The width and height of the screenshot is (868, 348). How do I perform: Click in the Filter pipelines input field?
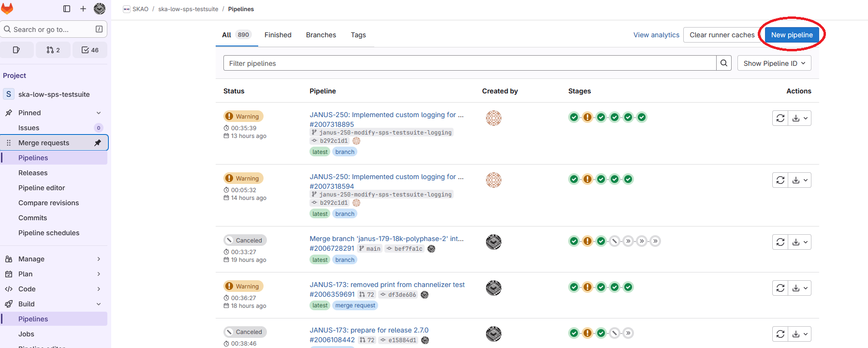[x=469, y=63]
